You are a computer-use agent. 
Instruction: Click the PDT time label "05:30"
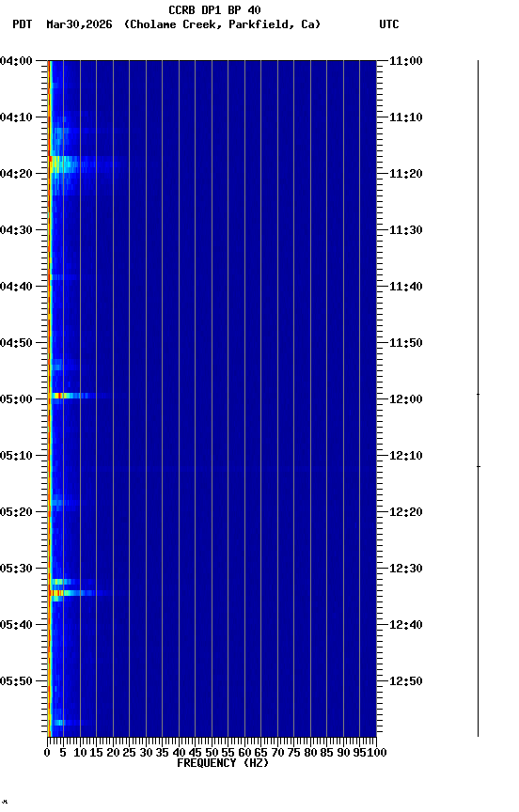(16, 570)
